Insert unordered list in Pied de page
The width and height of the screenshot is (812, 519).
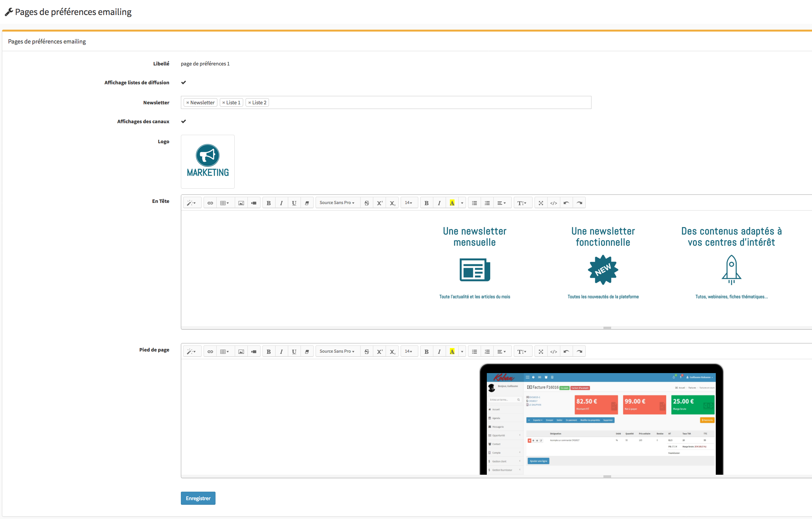[475, 352]
